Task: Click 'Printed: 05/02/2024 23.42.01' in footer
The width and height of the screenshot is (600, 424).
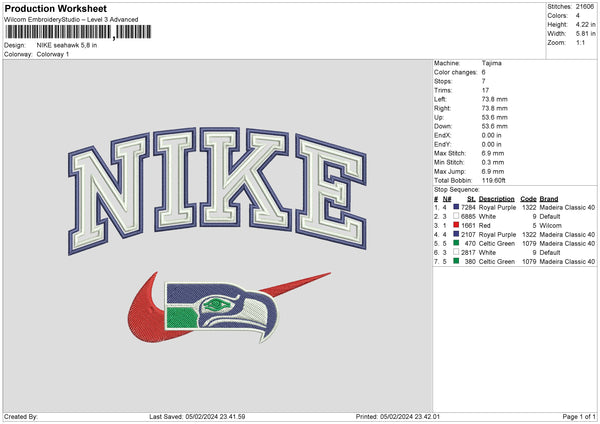Action: point(398,416)
